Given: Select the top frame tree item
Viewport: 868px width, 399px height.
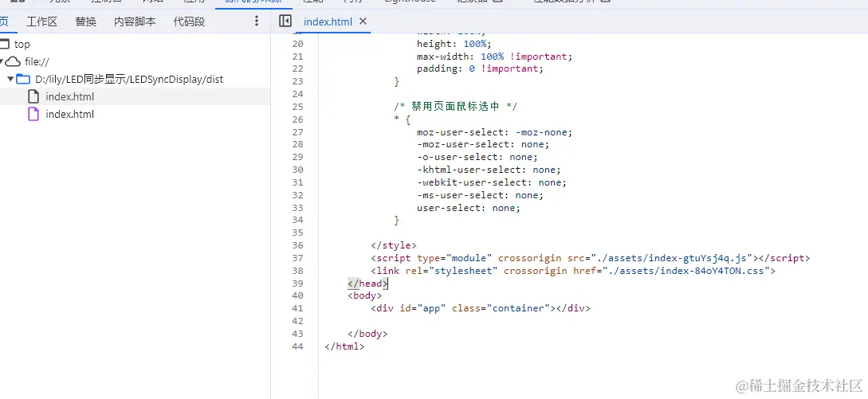Looking at the screenshot, I should pos(22,45).
